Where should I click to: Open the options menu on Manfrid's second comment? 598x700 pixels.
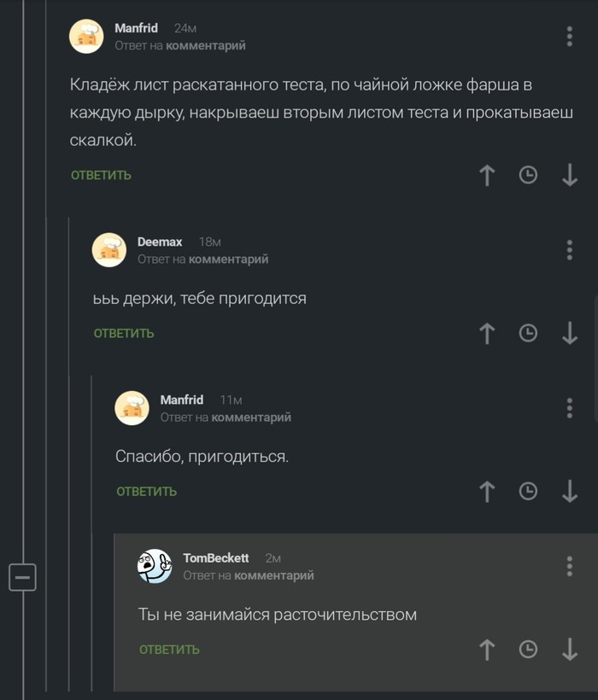point(569,407)
